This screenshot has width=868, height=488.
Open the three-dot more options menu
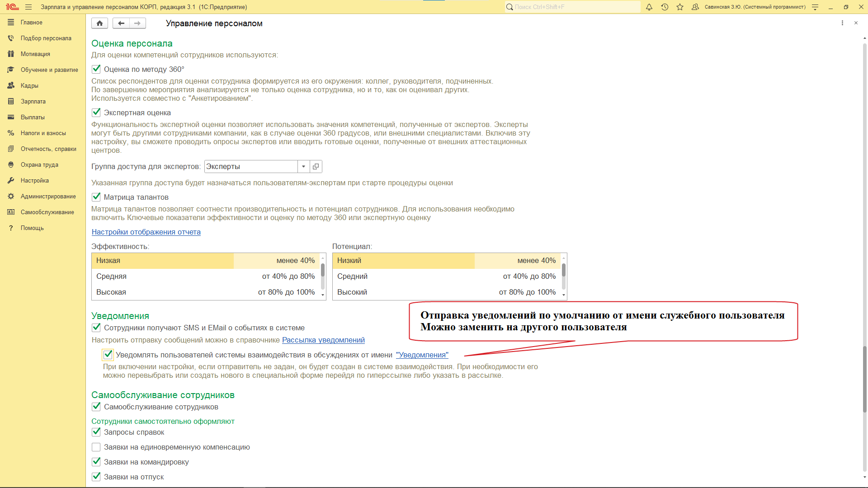[842, 23]
